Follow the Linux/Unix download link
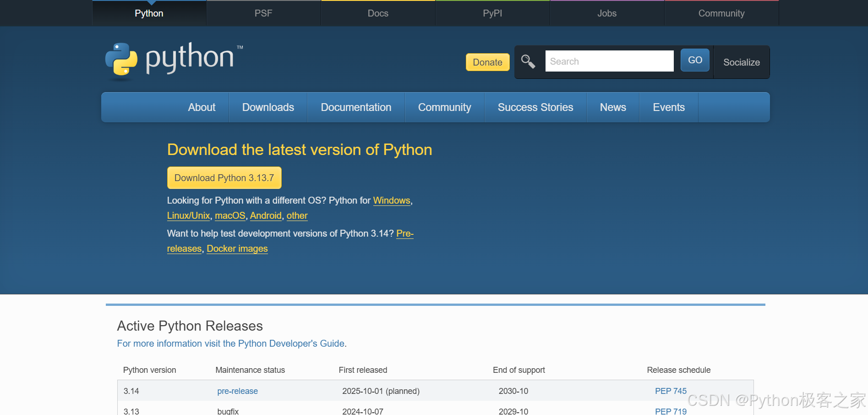The width and height of the screenshot is (868, 415). click(x=188, y=216)
